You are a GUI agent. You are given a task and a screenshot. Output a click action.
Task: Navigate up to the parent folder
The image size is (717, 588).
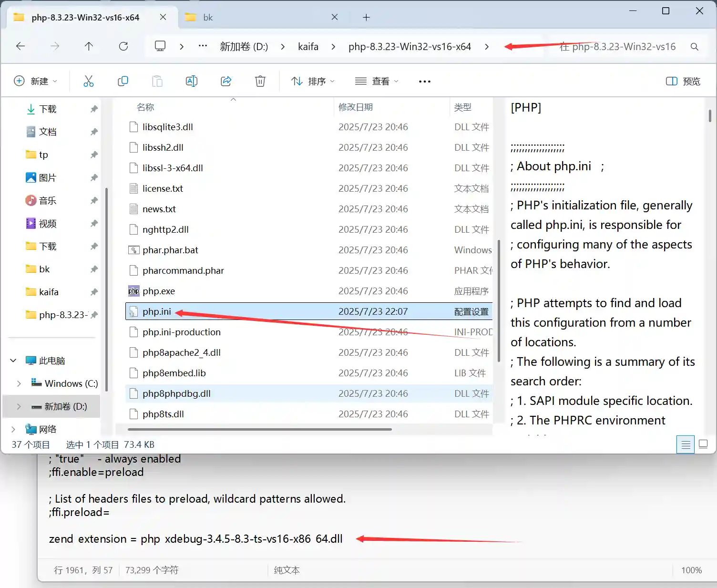coord(89,46)
